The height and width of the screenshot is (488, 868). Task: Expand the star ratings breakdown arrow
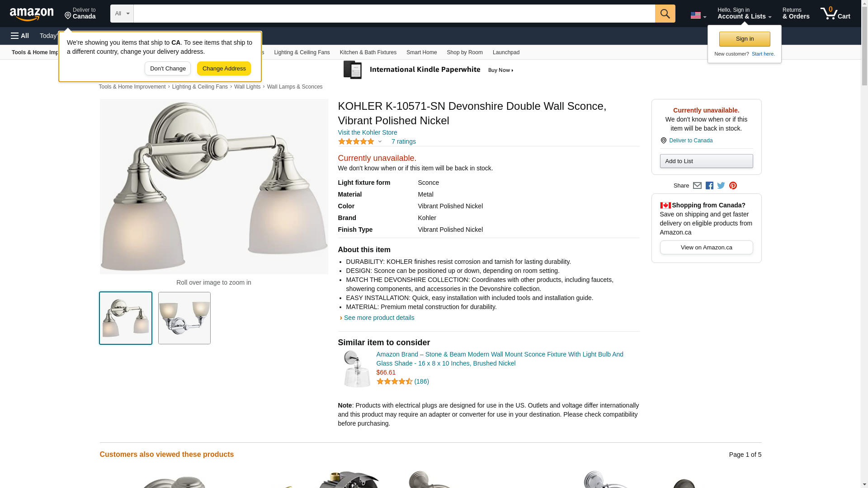[380, 142]
